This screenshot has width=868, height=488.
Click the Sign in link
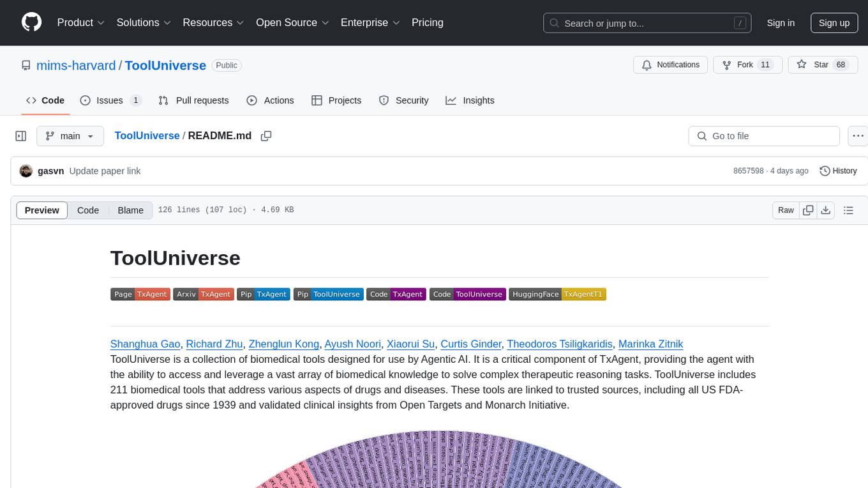781,23
